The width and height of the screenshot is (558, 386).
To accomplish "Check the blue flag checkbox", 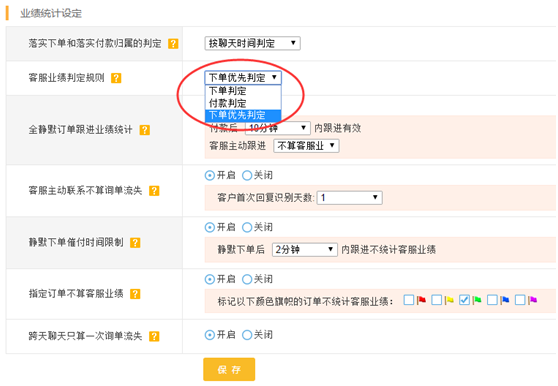I will click(x=492, y=300).
